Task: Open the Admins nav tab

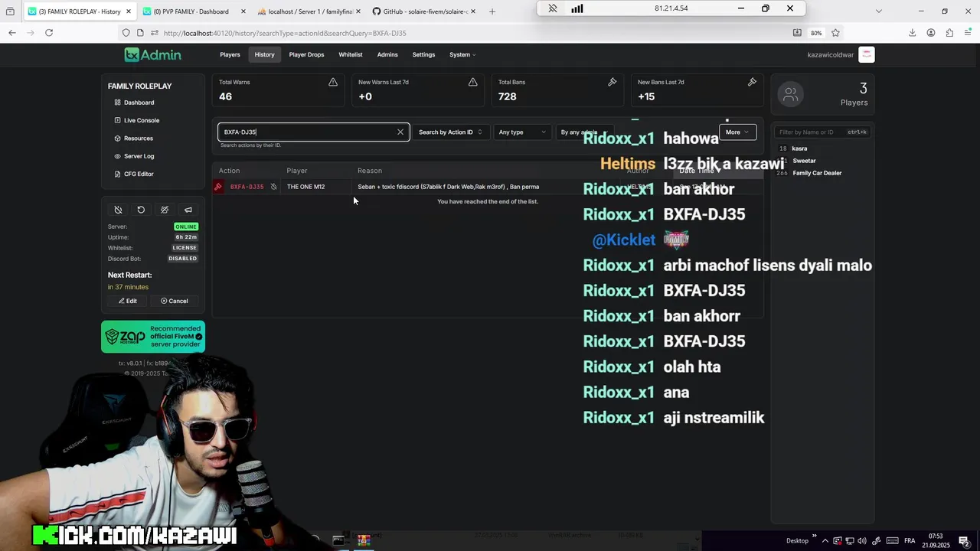Action: pos(387,54)
